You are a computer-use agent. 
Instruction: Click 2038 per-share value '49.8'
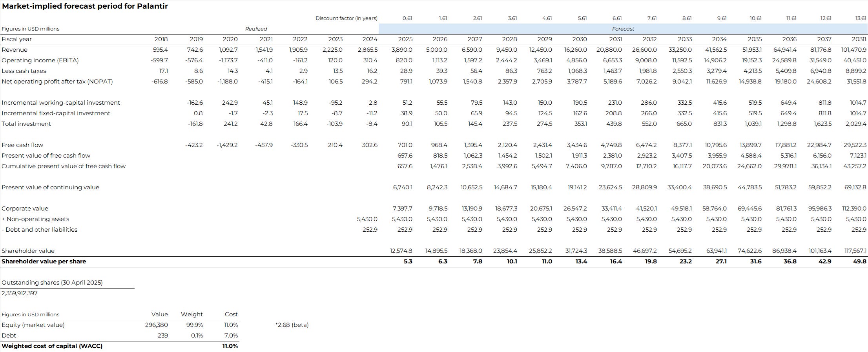pos(860,261)
